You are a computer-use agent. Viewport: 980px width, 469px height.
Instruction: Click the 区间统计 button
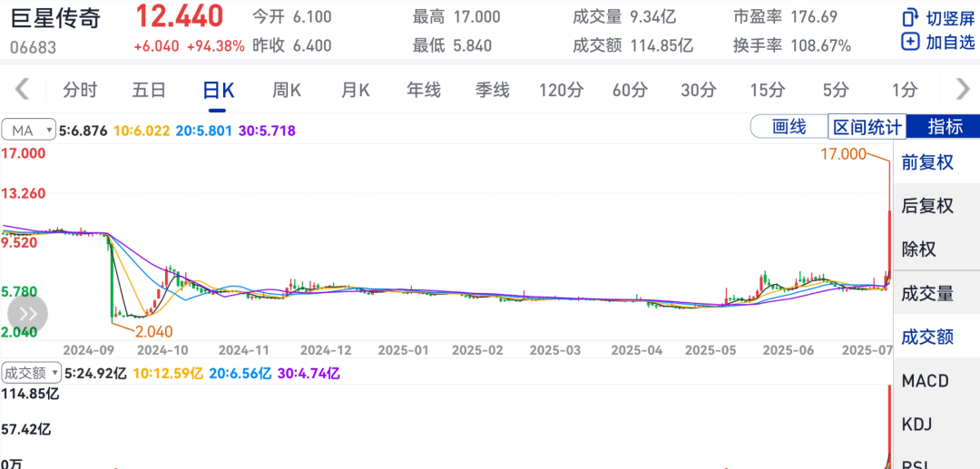(x=867, y=127)
